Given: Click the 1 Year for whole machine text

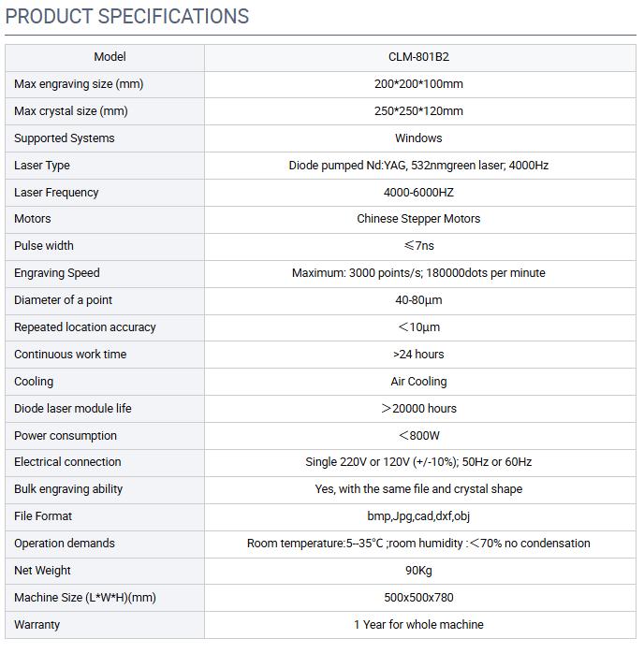Looking at the screenshot, I should 418,625.
